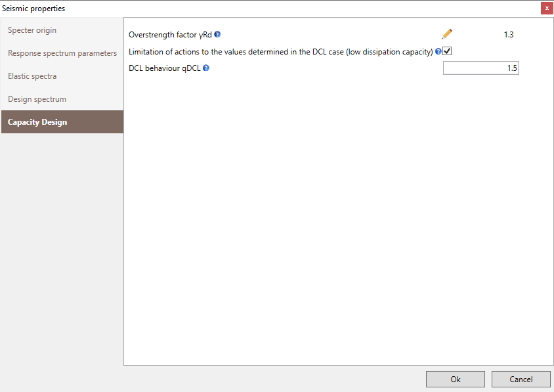Open the Response spectrum parameters tab
This screenshot has width=554, height=392.
pos(62,53)
